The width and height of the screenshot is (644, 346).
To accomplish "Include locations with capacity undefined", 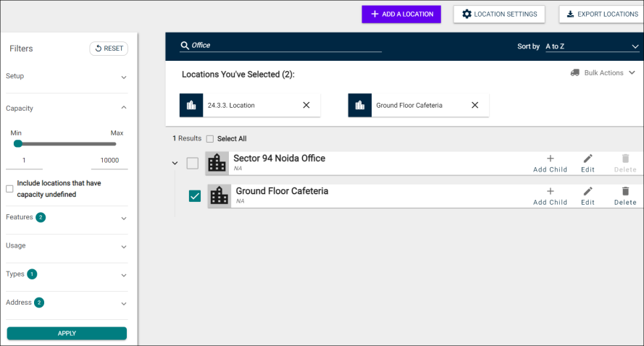I will (x=9, y=189).
